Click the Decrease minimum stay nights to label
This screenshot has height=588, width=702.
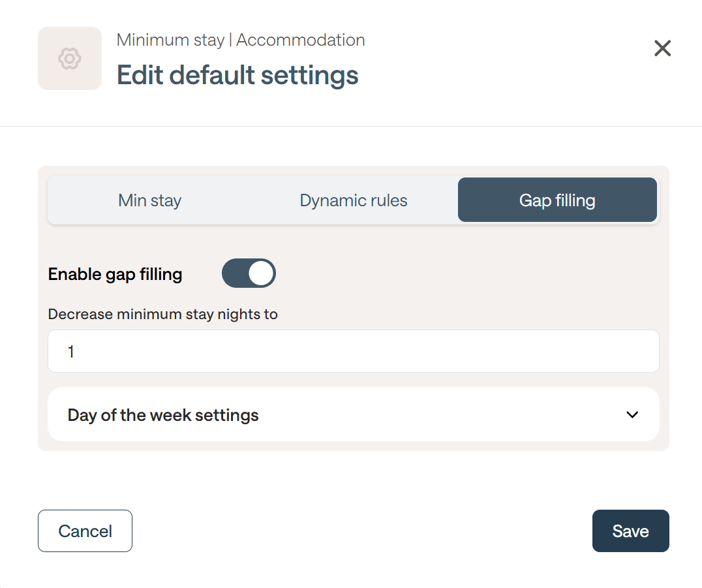162,315
